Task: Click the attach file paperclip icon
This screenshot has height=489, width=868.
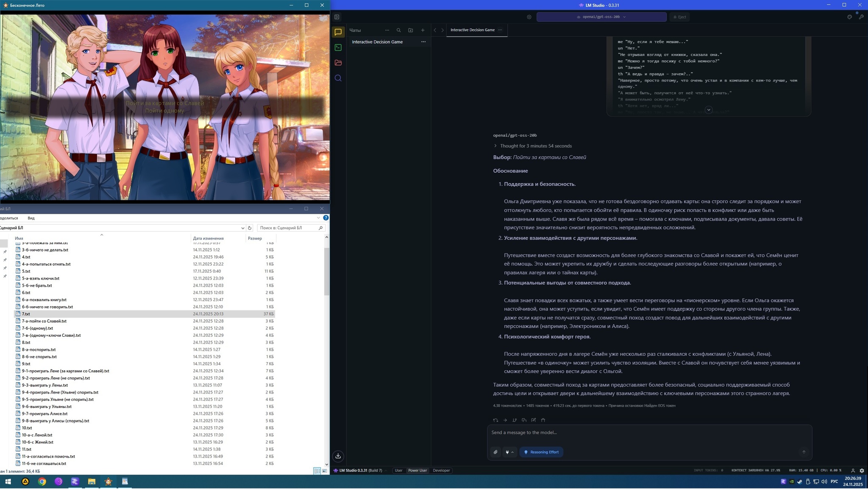Action: point(495,452)
